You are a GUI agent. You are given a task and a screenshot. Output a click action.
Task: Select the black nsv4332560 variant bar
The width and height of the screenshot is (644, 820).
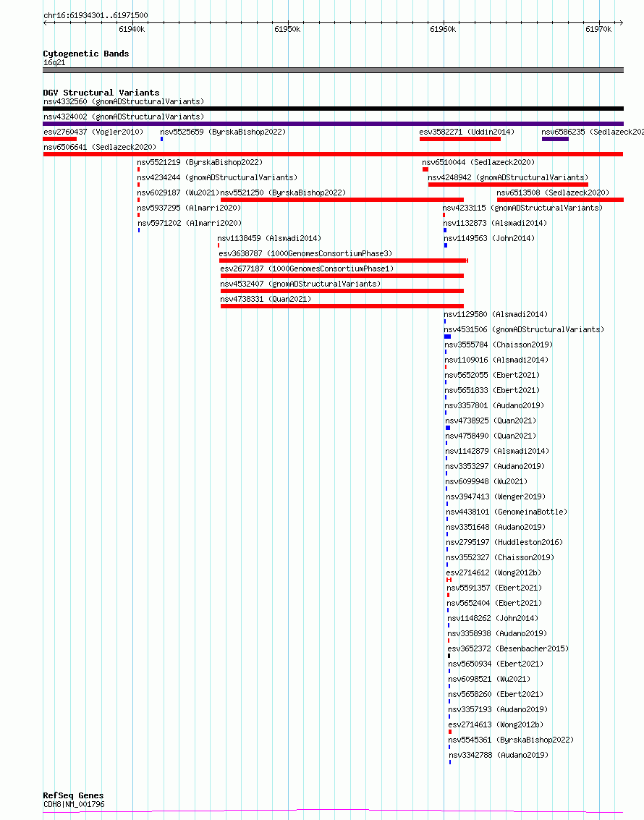click(x=333, y=109)
